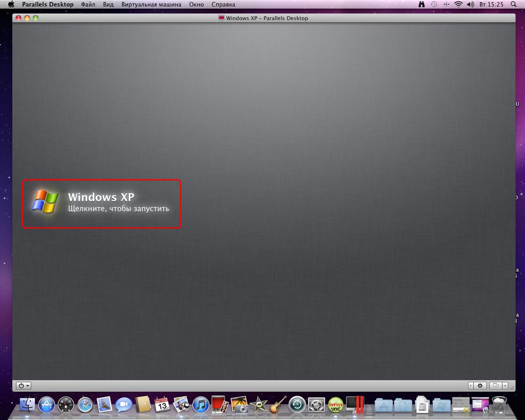Click Parallels Desktop icon in the Dock
Image resolution: width=525 pixels, height=420 pixels.
coord(355,404)
